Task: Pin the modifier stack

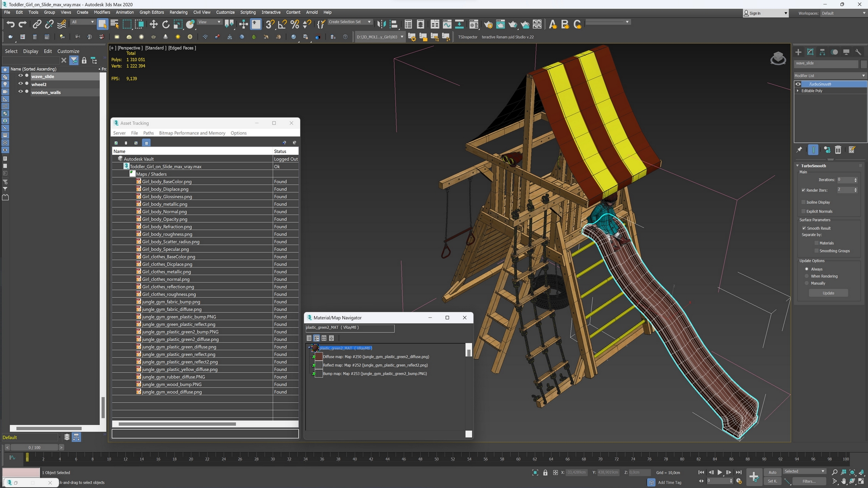Action: [x=799, y=150]
